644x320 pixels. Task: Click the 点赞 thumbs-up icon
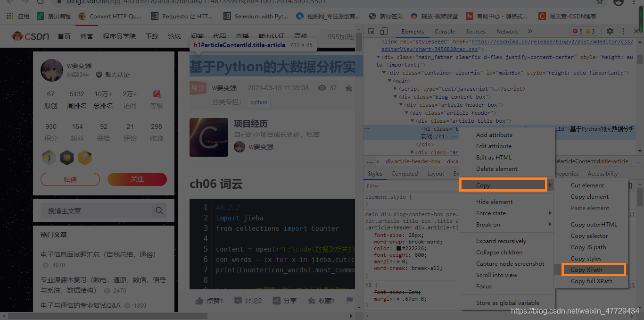click(x=199, y=301)
